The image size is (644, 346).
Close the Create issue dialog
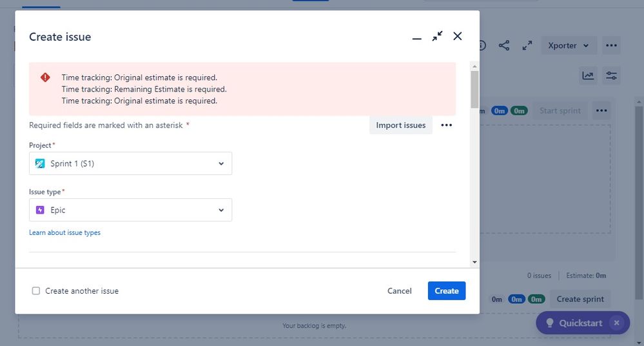(457, 36)
